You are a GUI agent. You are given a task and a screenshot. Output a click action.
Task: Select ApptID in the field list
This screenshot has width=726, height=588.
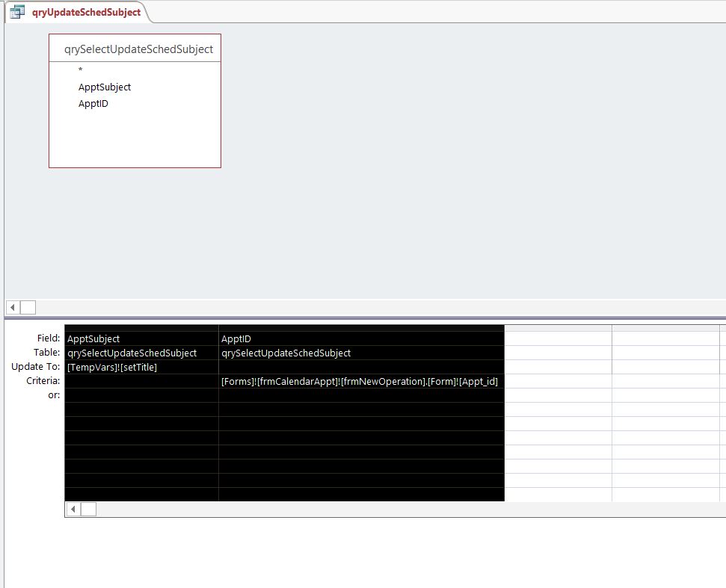[x=93, y=104]
